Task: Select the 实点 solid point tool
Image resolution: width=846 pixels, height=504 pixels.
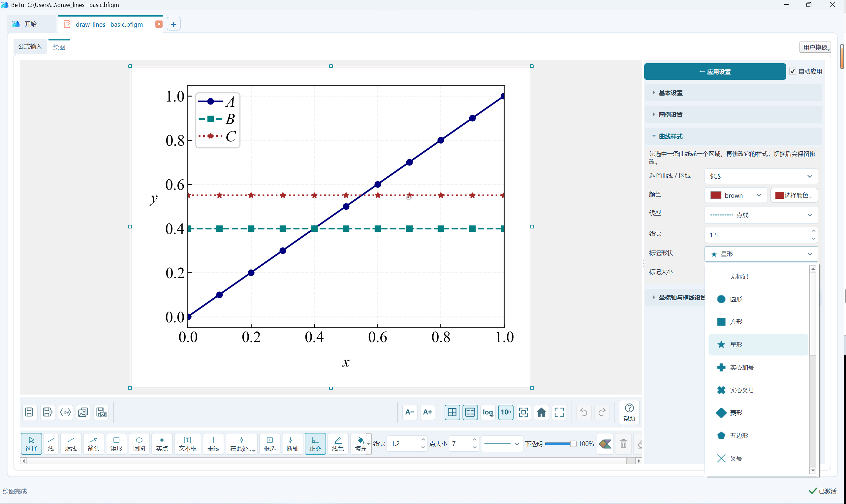Action: [162, 444]
